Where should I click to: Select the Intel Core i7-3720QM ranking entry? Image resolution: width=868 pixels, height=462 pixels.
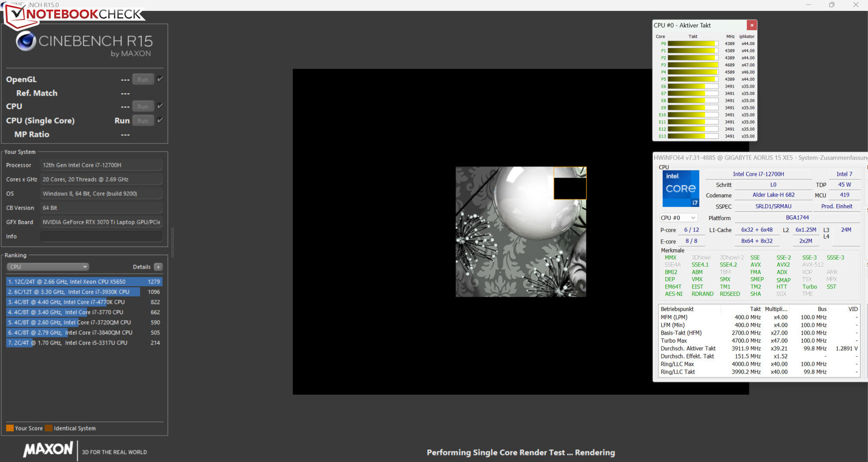(84, 322)
